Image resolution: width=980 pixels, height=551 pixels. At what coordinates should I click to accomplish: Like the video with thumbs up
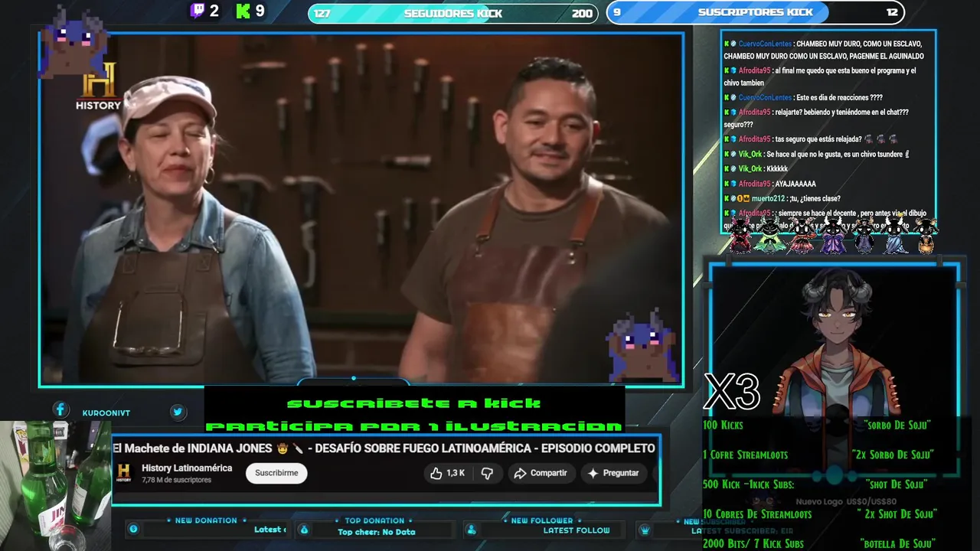click(x=436, y=473)
